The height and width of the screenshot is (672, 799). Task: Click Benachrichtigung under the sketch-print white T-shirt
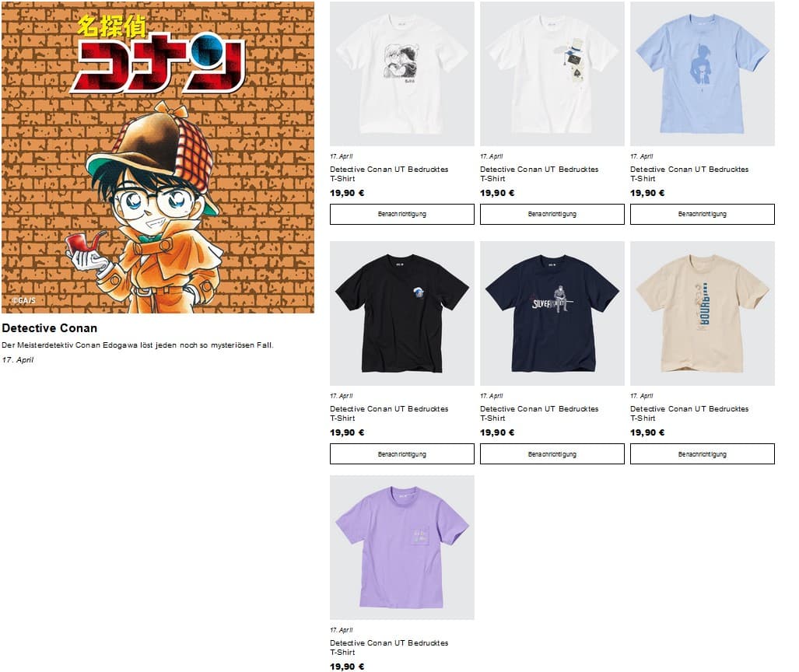pyautogui.click(x=402, y=215)
